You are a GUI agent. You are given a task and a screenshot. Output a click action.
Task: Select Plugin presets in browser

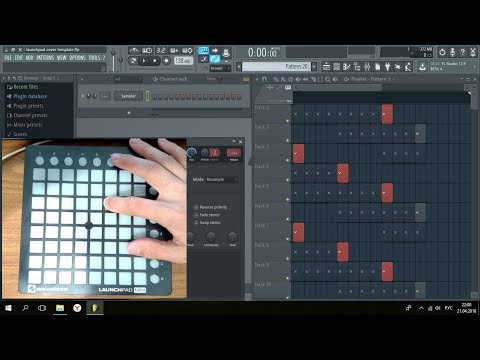click(25, 106)
